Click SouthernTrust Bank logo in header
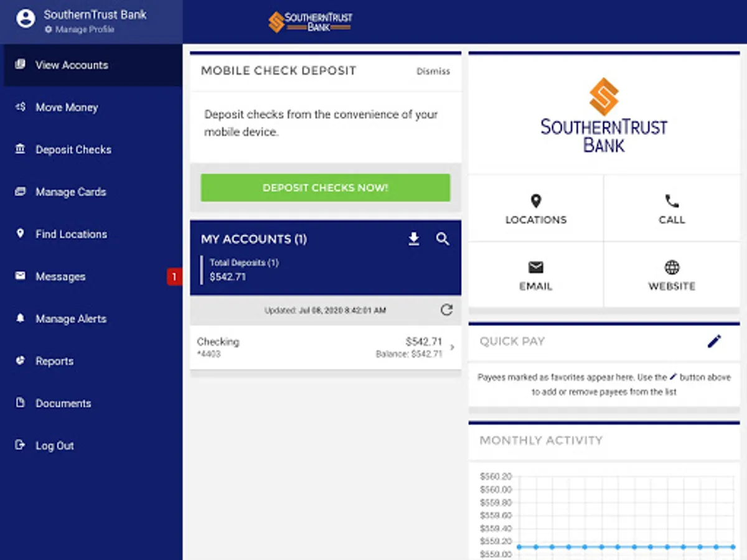Image resolution: width=747 pixels, height=560 pixels. [x=310, y=22]
